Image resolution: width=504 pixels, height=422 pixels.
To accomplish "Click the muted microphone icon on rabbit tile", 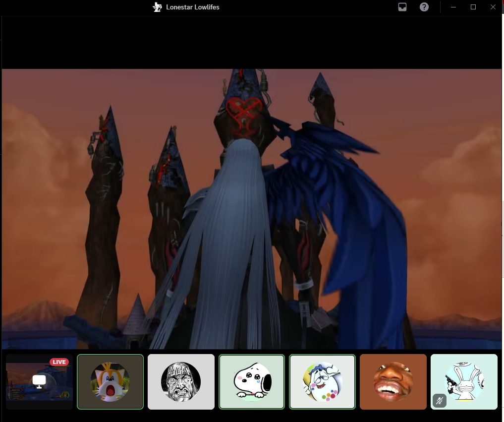I will [x=440, y=401].
